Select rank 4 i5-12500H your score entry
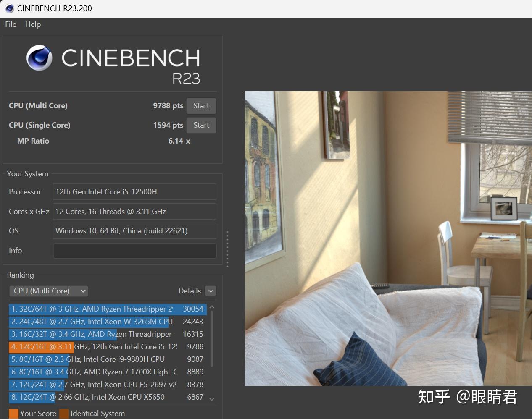This screenshot has height=419, width=532. pyautogui.click(x=108, y=347)
